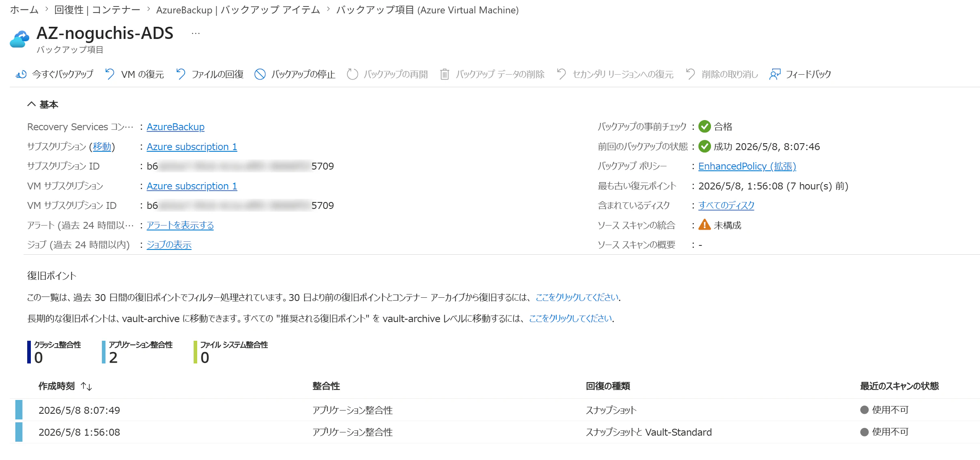Click バックアップ データの削除 toolbar button
The image size is (980, 460).
click(492, 74)
